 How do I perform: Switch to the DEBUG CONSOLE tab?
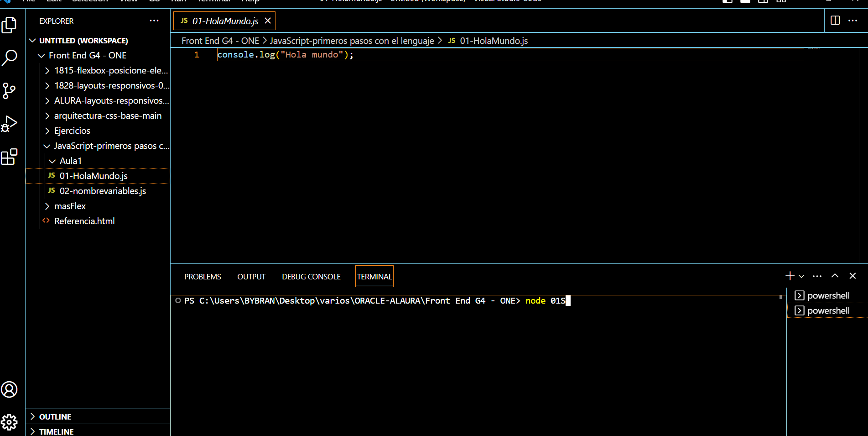coord(311,277)
